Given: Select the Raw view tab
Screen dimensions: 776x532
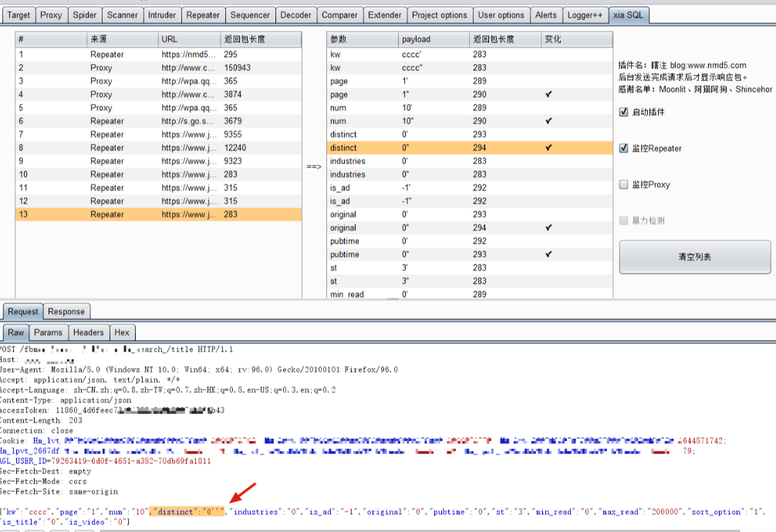Looking at the screenshot, I should click(x=16, y=332).
